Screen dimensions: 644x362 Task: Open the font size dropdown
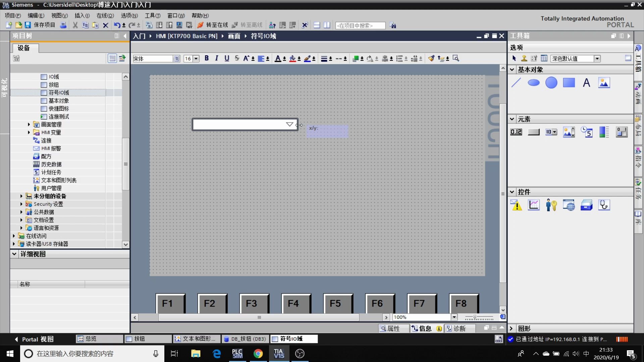tap(196, 59)
